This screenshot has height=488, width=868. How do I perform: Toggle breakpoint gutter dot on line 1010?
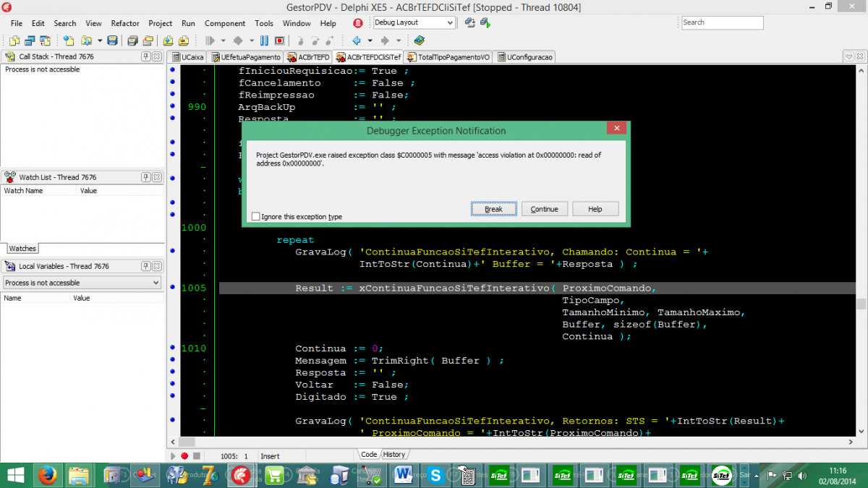pos(172,348)
